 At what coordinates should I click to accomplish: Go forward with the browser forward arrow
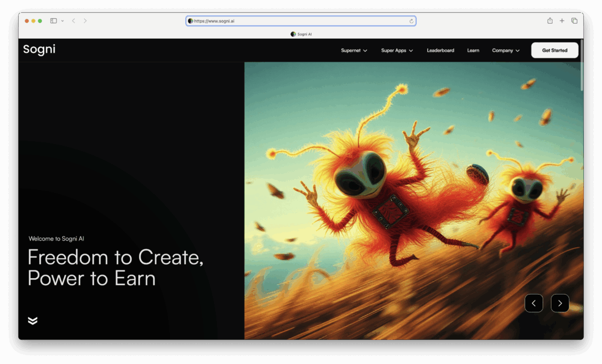coord(85,21)
